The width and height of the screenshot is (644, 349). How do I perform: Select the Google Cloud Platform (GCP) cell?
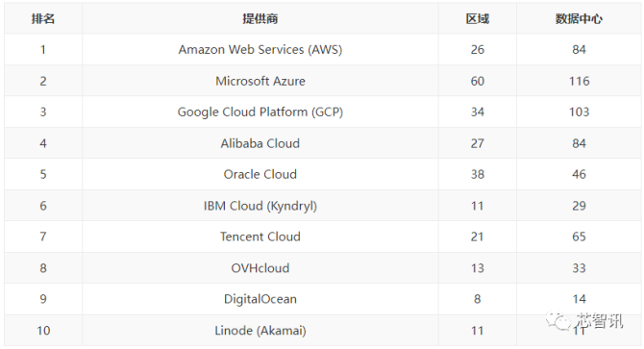point(260,112)
